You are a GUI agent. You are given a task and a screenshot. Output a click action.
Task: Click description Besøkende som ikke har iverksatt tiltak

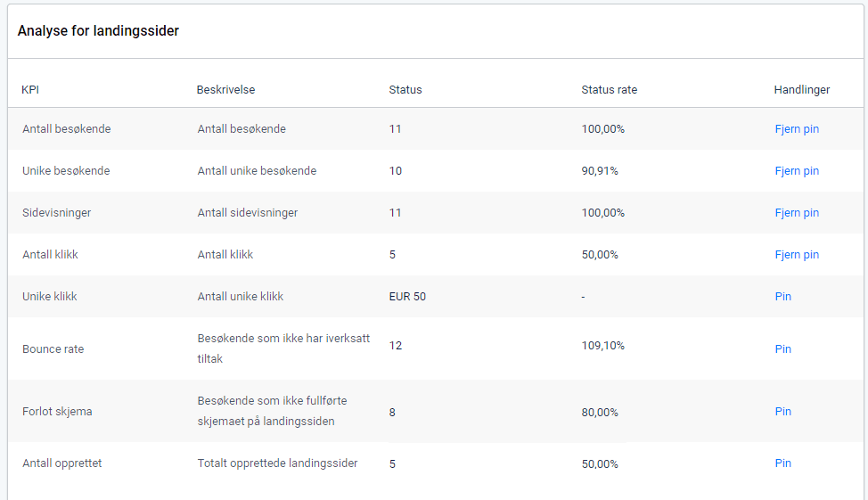[x=283, y=348]
